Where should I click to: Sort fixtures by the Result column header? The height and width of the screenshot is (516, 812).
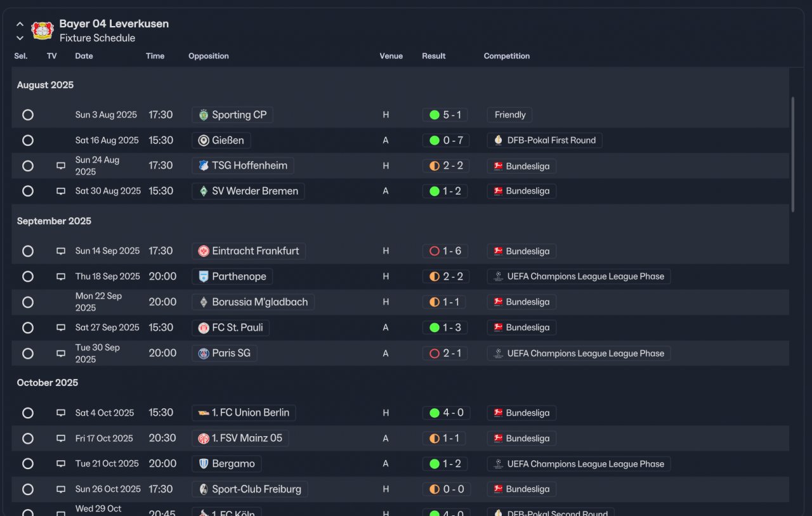(x=434, y=56)
